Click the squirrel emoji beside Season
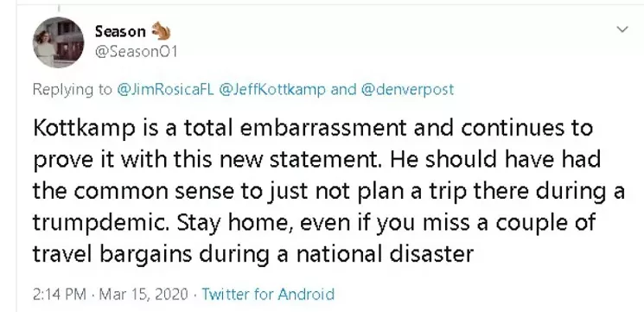The image size is (644, 312). click(x=161, y=31)
